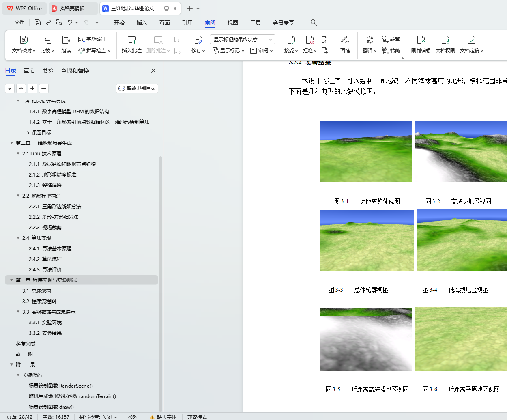Screen dimensions: 507x420
Task: Switch to the 找稻壳模板 window tab
Action: pos(73,8)
